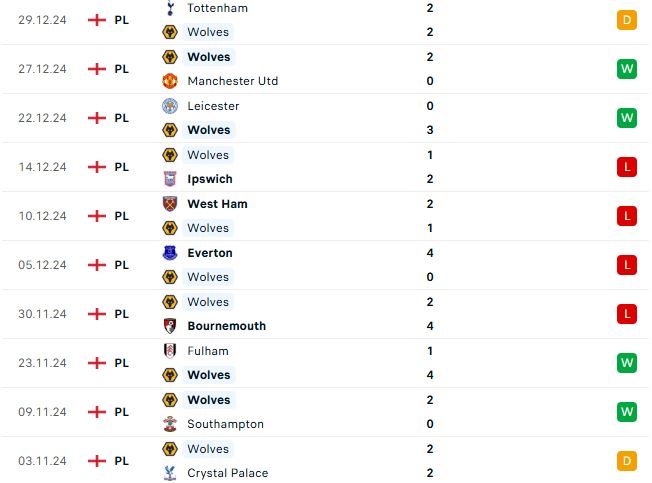Open the 22.12.24 Leicester vs Wolves match
This screenshot has width=652, height=483.
click(x=324, y=118)
